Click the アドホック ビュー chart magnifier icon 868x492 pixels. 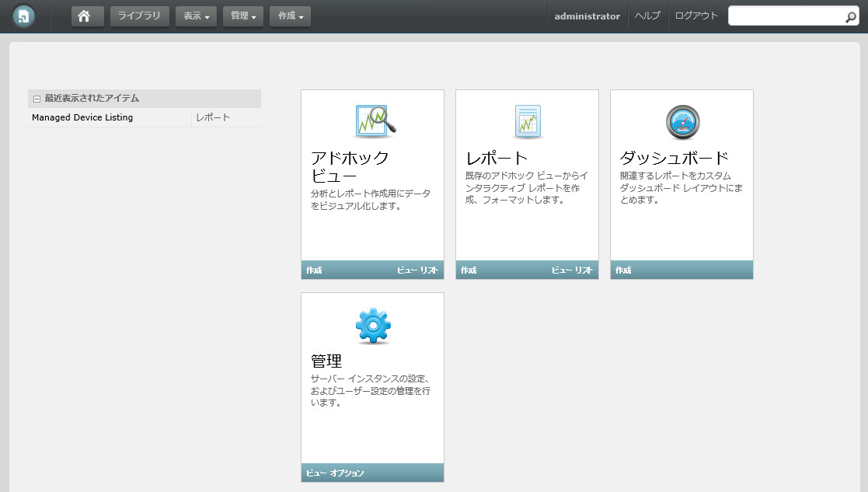coord(375,121)
